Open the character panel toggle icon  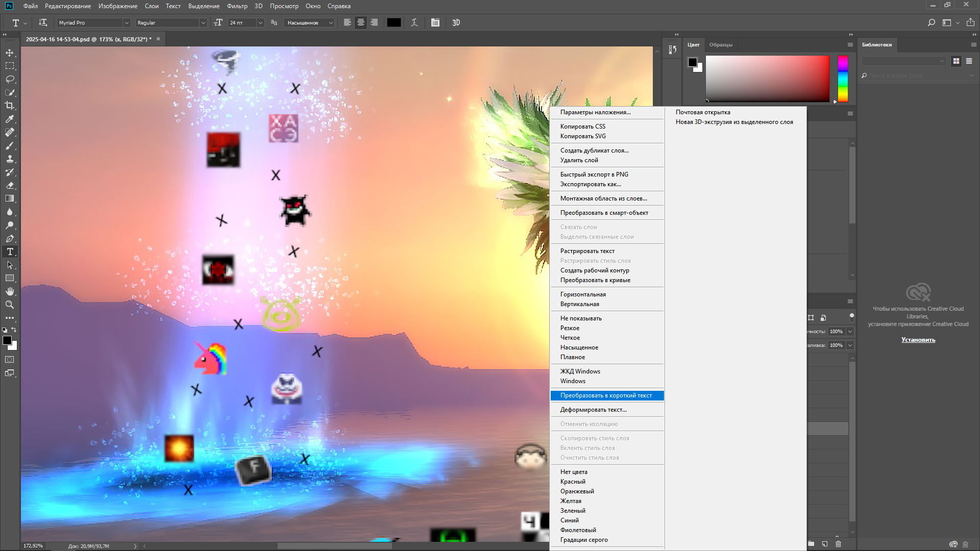click(x=435, y=22)
